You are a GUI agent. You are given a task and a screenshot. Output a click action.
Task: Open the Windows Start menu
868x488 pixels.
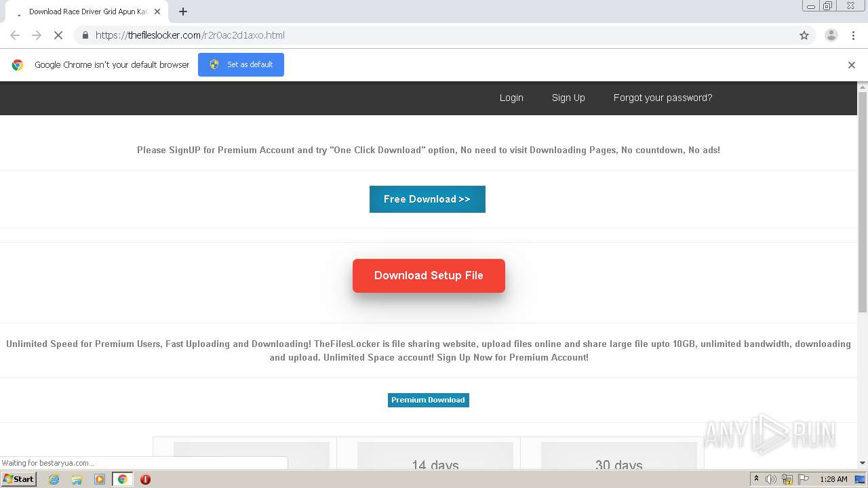[18, 479]
